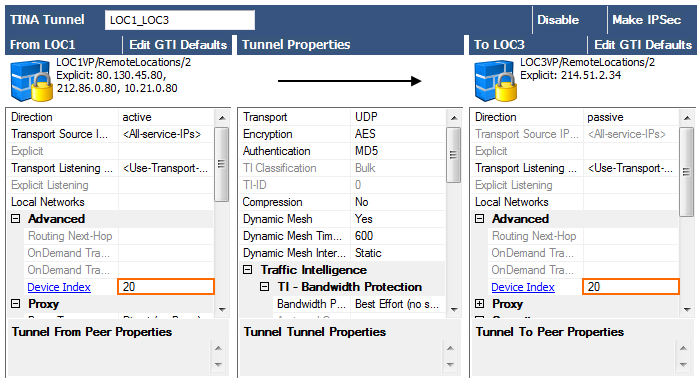Select the Dynamic Mesh Yes value
This screenshot has height=381, width=699.
[363, 219]
